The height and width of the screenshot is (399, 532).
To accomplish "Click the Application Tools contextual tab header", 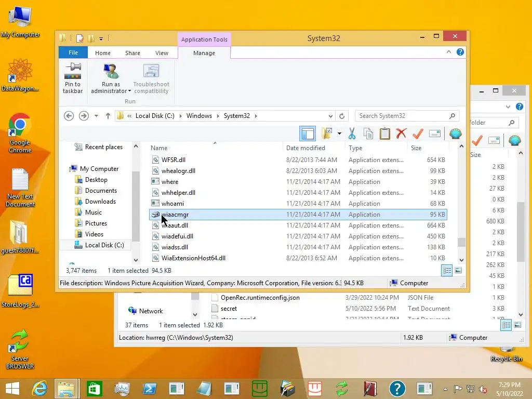I will pos(204,39).
